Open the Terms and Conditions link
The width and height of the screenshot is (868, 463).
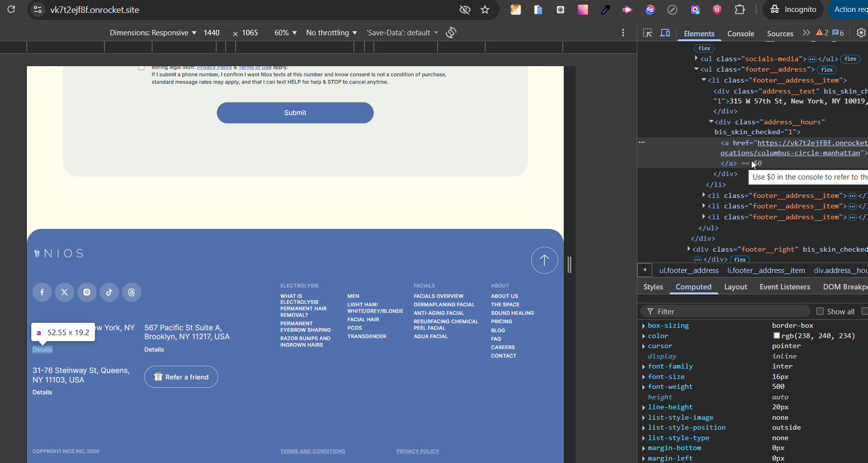click(313, 452)
